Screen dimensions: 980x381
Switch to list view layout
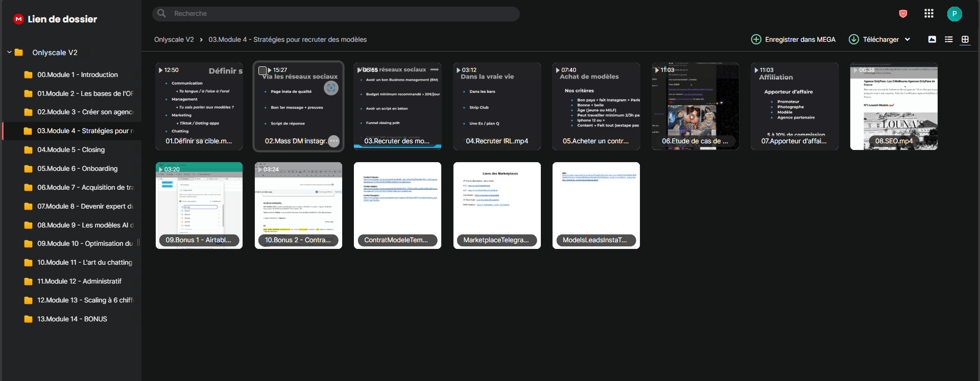click(x=949, y=39)
